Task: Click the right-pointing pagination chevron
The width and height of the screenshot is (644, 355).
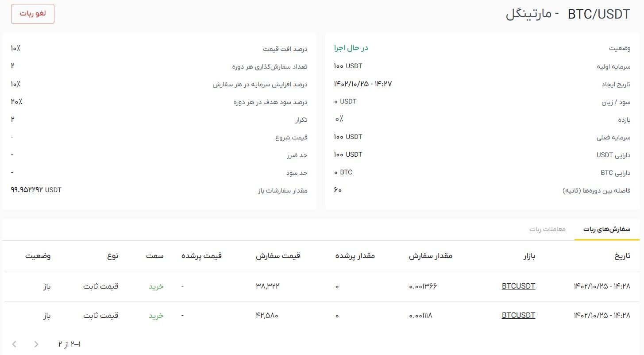Action: pos(36,344)
